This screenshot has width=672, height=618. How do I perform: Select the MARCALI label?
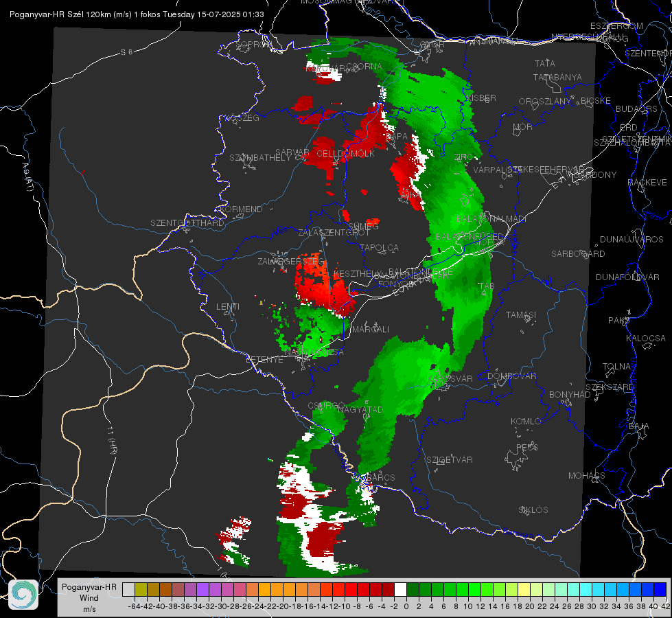370,330
